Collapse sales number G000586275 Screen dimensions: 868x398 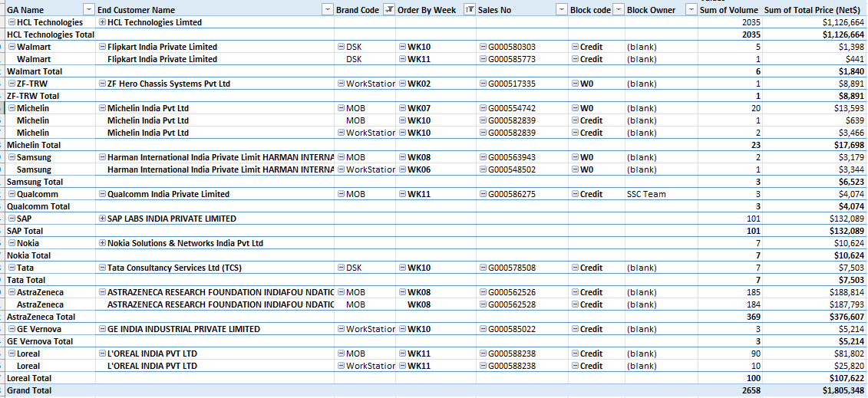pos(483,194)
